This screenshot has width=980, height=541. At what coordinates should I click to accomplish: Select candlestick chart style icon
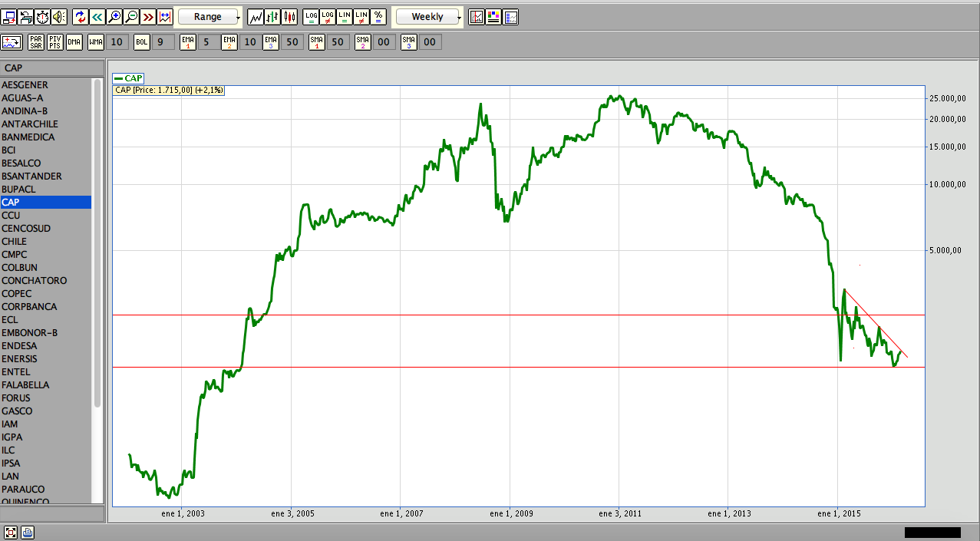pos(290,16)
